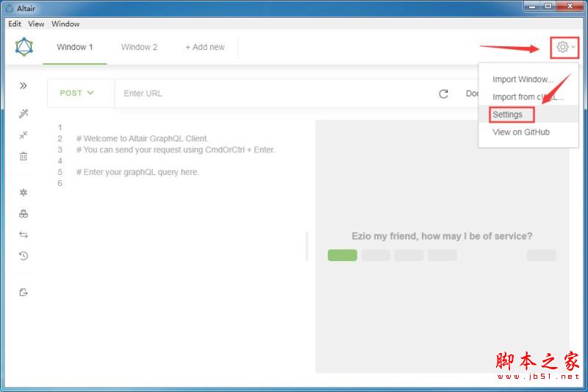
Task: Click 'Ezio my friend, how may I be of service?' text
Action: pyautogui.click(x=442, y=236)
